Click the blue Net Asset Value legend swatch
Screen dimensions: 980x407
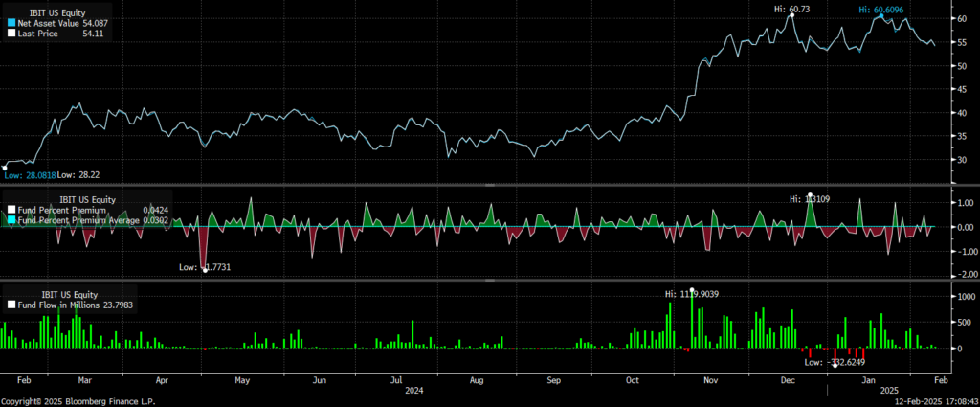pyautogui.click(x=11, y=23)
